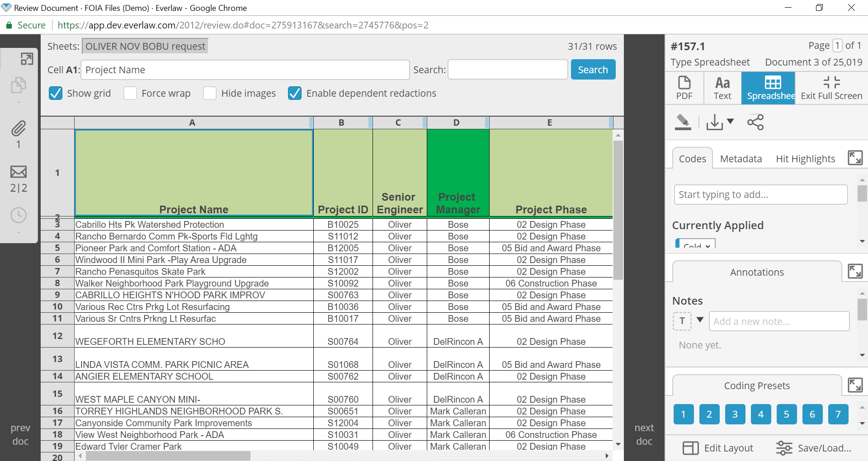The width and height of the screenshot is (868, 461).
Task: Switch to the Text view
Action: 722,88
